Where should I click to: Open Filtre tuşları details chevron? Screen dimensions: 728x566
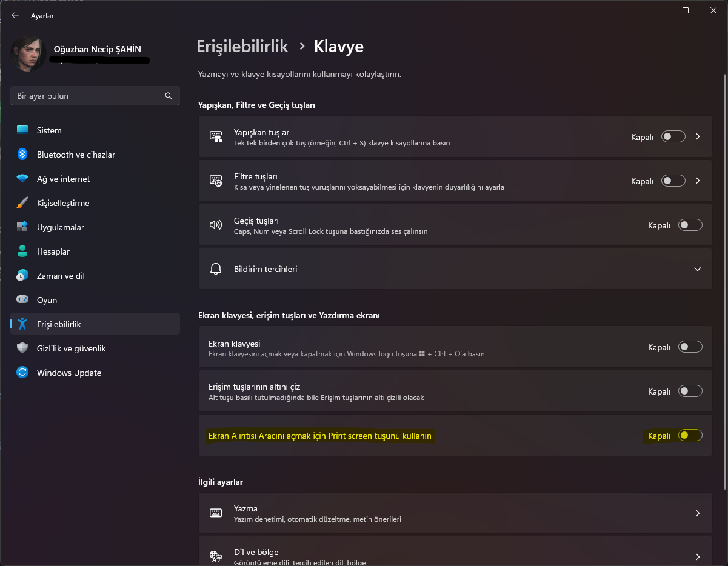pyautogui.click(x=698, y=181)
